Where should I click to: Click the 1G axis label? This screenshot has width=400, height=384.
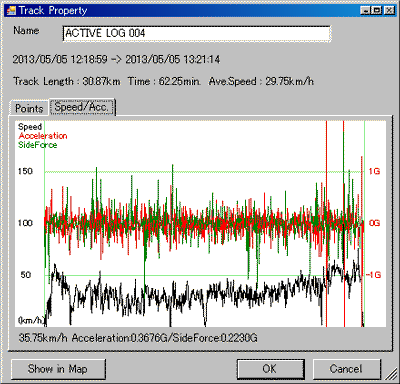coord(374,171)
